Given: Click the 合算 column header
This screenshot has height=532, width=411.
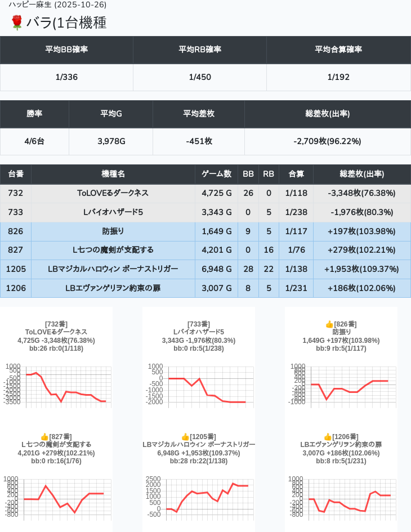Looking at the screenshot, I should point(296,174).
